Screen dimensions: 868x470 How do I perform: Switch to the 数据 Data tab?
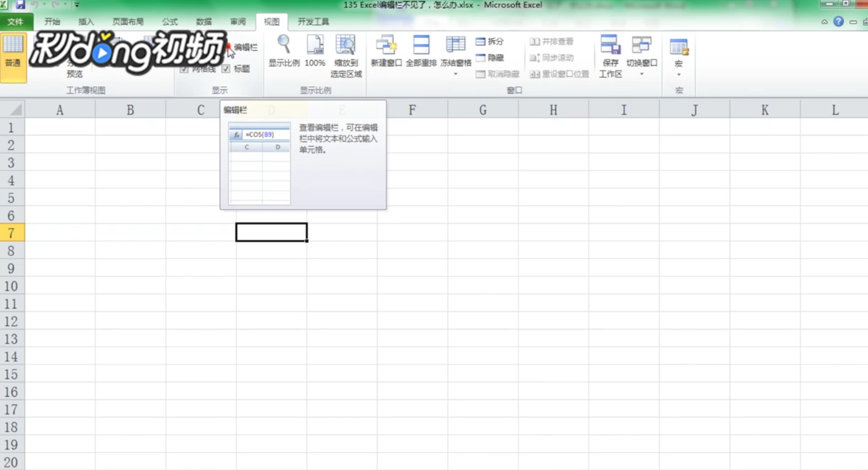tap(204, 22)
